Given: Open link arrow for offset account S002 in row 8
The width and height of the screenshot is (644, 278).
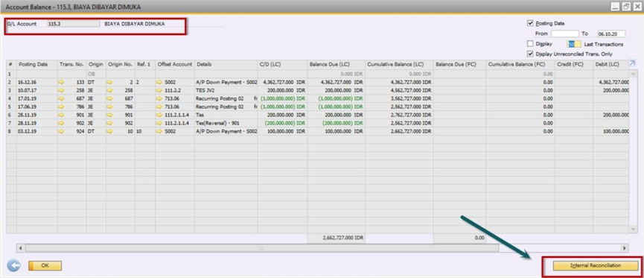Looking at the screenshot, I should [159, 131].
